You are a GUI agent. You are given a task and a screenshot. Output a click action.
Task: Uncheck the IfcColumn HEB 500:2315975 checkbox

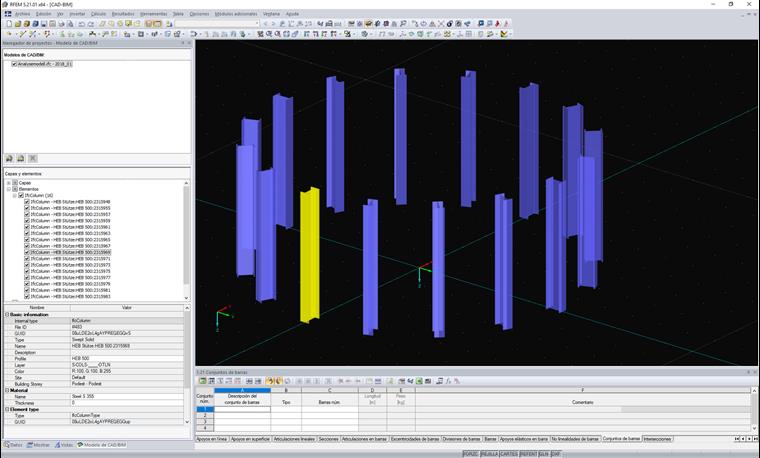point(27,271)
